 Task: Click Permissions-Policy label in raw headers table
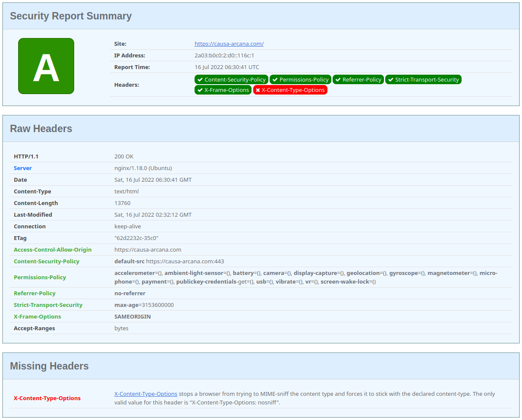pos(40,277)
